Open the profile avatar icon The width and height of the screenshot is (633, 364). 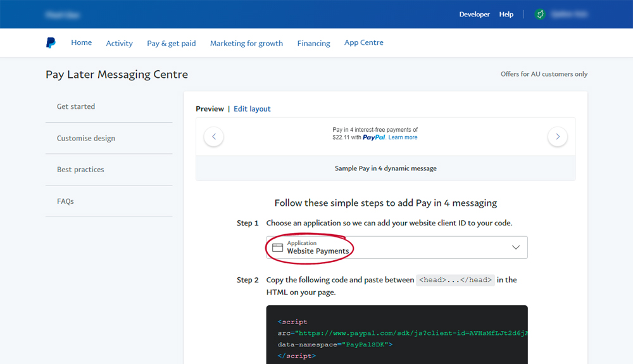tap(539, 14)
